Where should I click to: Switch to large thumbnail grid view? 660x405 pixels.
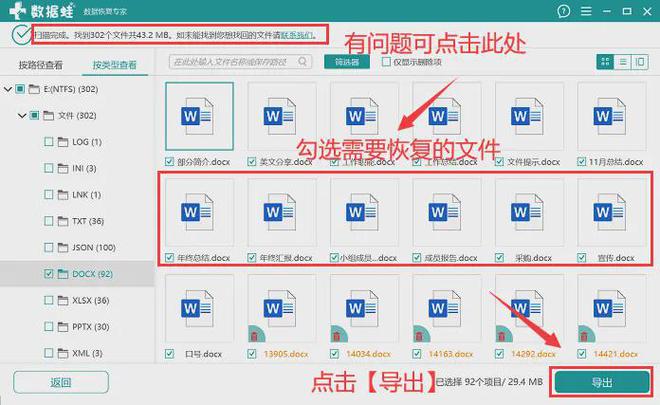[605, 62]
